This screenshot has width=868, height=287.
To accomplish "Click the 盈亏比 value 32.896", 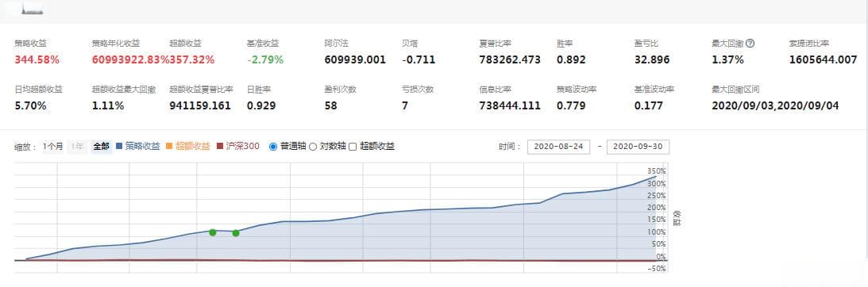I will 651,59.
